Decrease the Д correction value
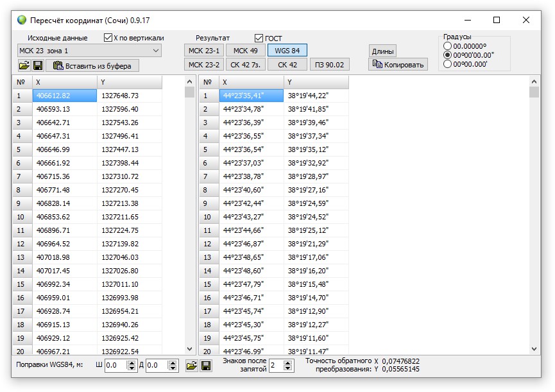The width and height of the screenshot is (555, 392). click(173, 368)
